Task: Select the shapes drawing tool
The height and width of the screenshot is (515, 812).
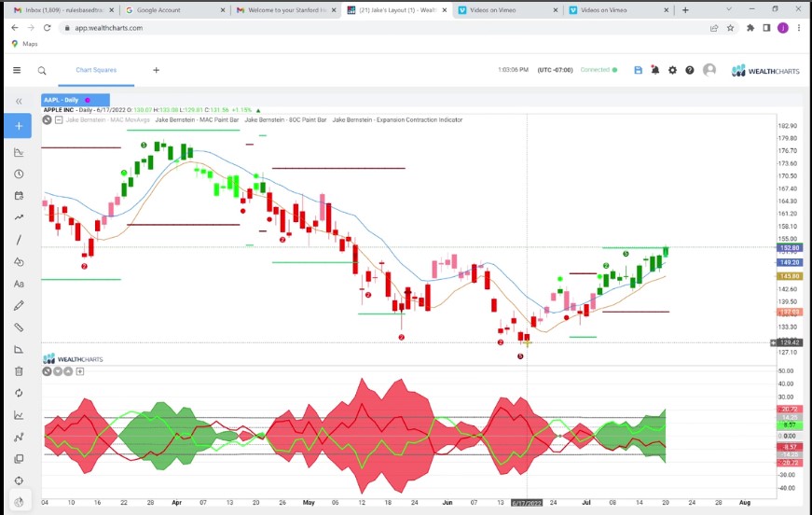Action: (x=19, y=261)
